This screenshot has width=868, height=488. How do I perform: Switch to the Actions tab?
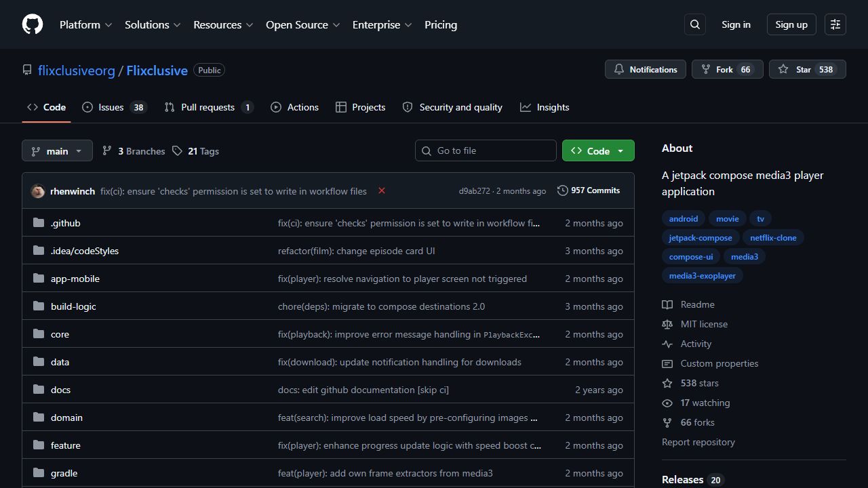pyautogui.click(x=294, y=107)
